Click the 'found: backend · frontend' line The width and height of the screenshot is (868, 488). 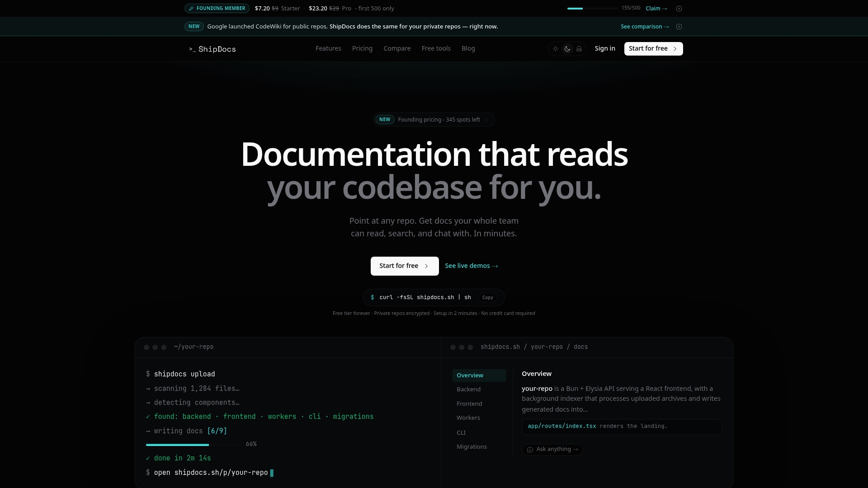click(x=260, y=417)
